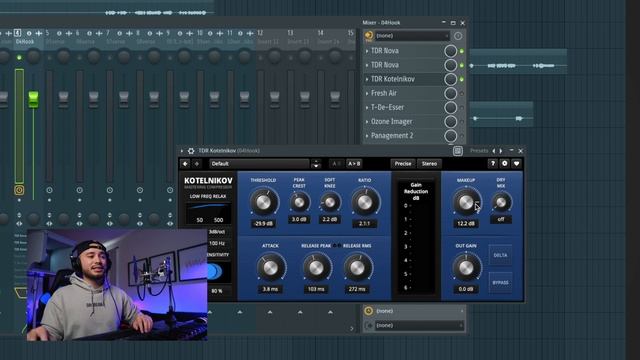Toggle effect slots on mixer track 4 04Hook
The height and width of the screenshot is (360, 640).
(x=19, y=190)
